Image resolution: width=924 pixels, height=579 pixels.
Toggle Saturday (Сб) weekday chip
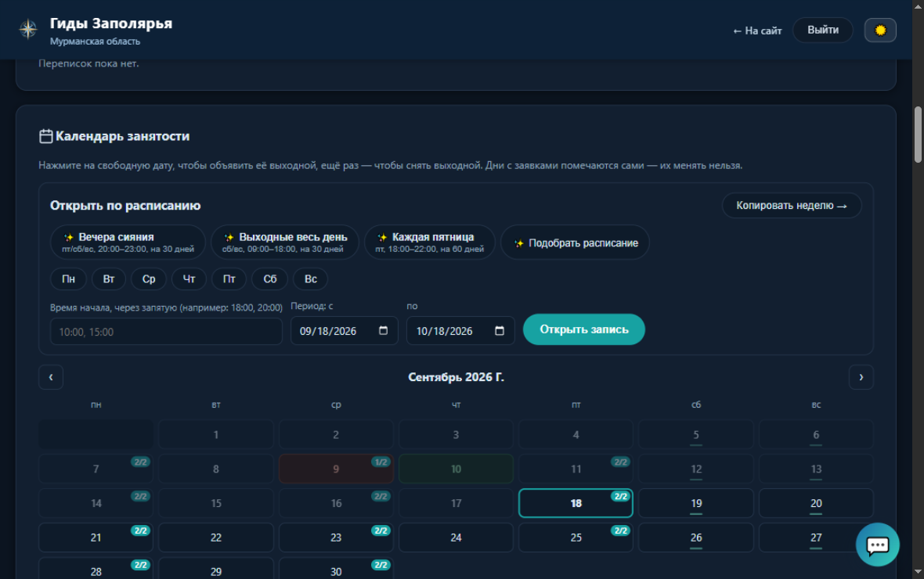[x=270, y=279]
